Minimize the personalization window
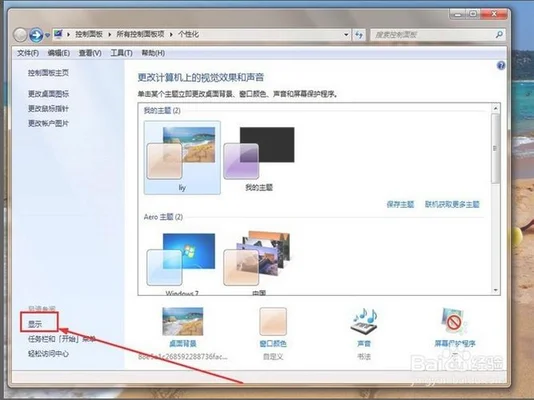 458,14
